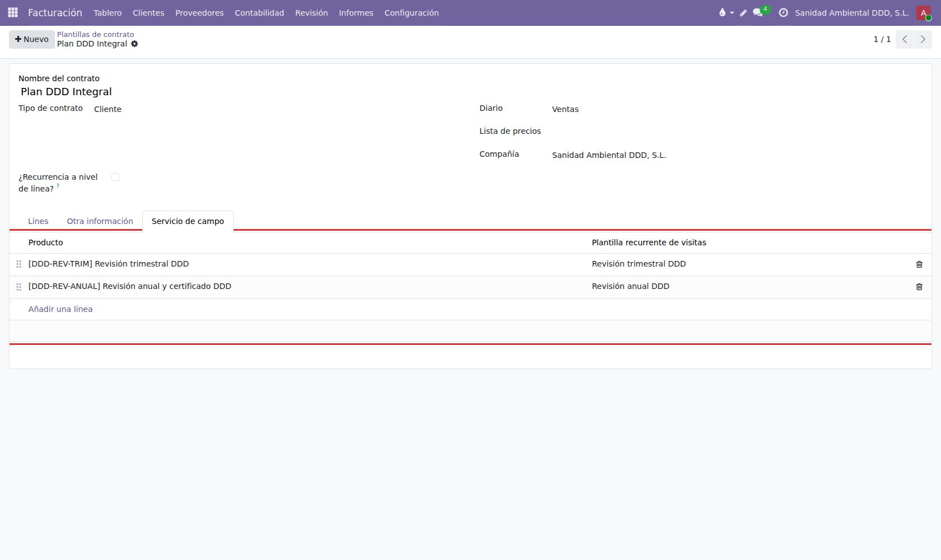The width and height of the screenshot is (941, 560).
Task: Switch to the Otra información tab
Action: pyautogui.click(x=100, y=221)
